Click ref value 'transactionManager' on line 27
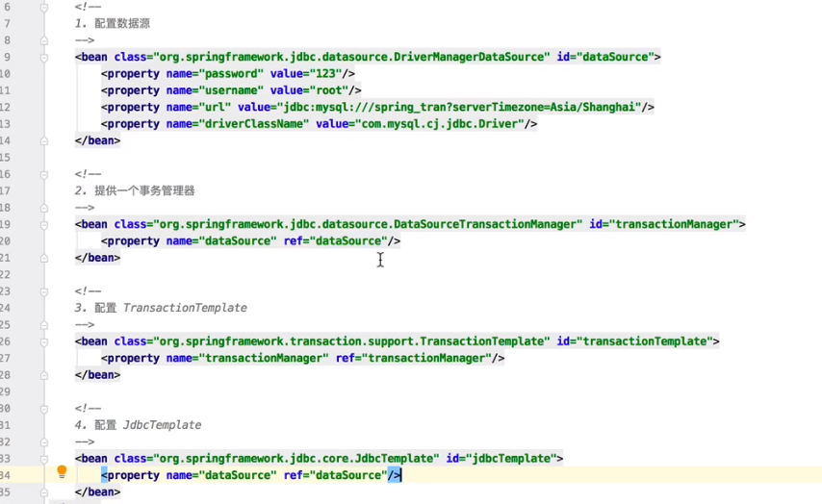The width and height of the screenshot is (822, 504). [x=426, y=359]
